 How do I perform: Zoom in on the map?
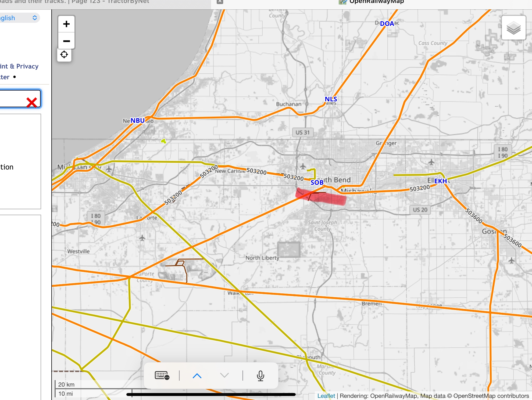tap(66, 24)
